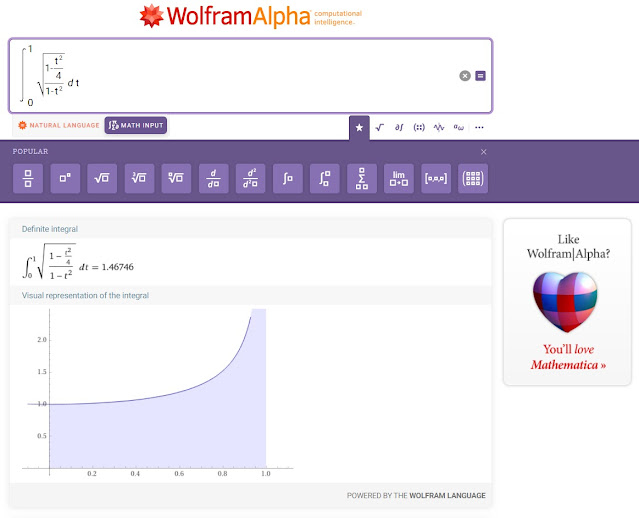
Task: Click the Mathematica heart image
Action: click(565, 302)
